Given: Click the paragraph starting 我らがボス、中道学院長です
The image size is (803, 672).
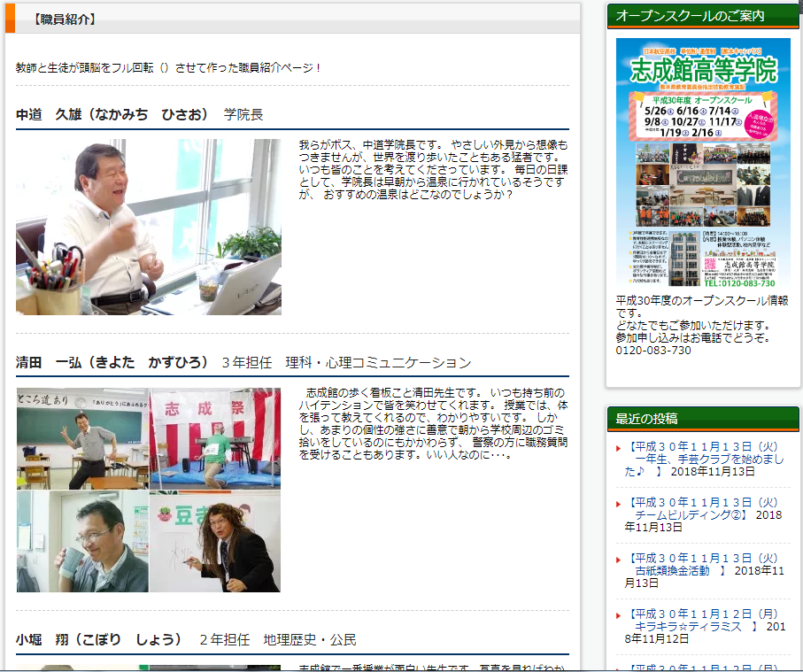Looking at the screenshot, I should tap(433, 169).
